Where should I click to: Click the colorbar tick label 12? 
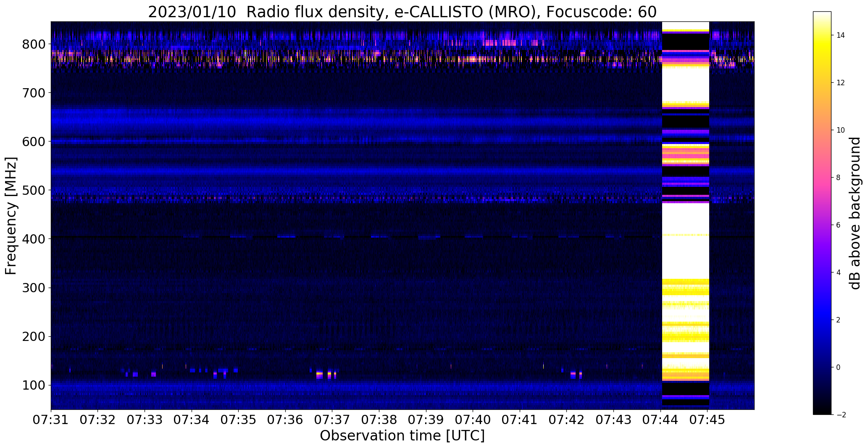tap(841, 83)
